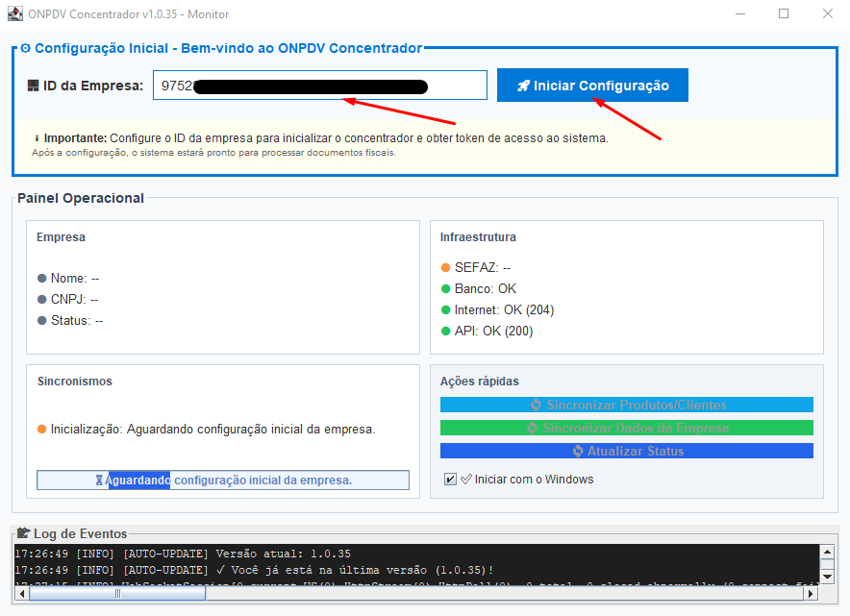
Task: Click the 'Internet: OK (204)' text
Action: click(x=504, y=309)
